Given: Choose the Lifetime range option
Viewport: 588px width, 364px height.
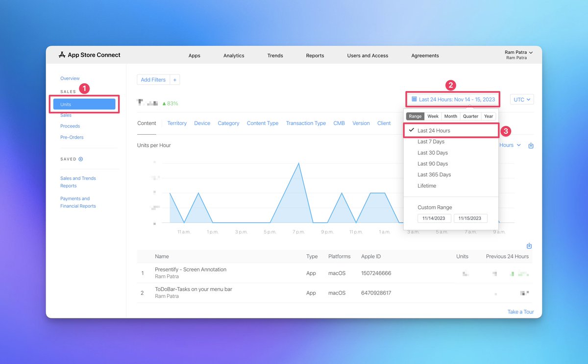Looking at the screenshot, I should coord(427,186).
